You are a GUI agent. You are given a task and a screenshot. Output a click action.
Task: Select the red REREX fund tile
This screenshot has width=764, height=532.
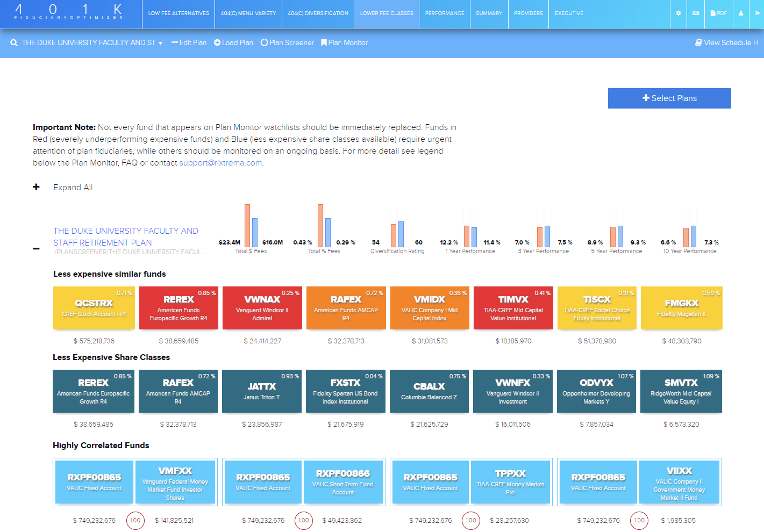(178, 308)
